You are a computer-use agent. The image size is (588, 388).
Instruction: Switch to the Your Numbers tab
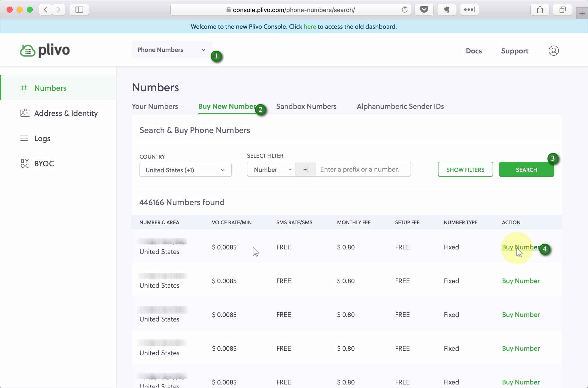(x=155, y=106)
